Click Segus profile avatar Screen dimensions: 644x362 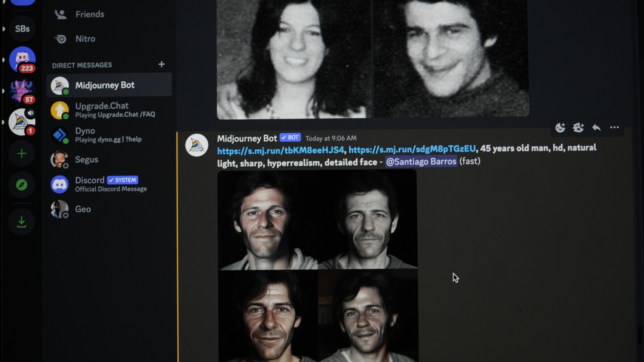coord(59,160)
